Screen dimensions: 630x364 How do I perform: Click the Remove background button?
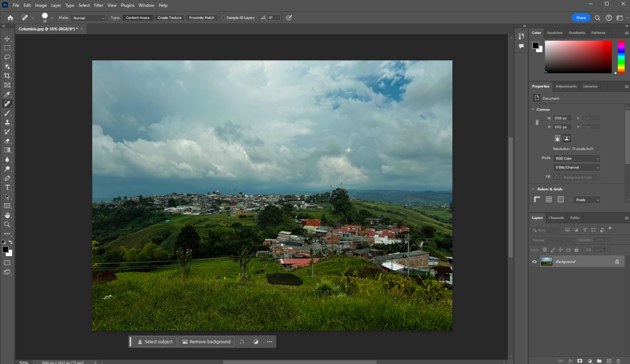click(x=206, y=341)
